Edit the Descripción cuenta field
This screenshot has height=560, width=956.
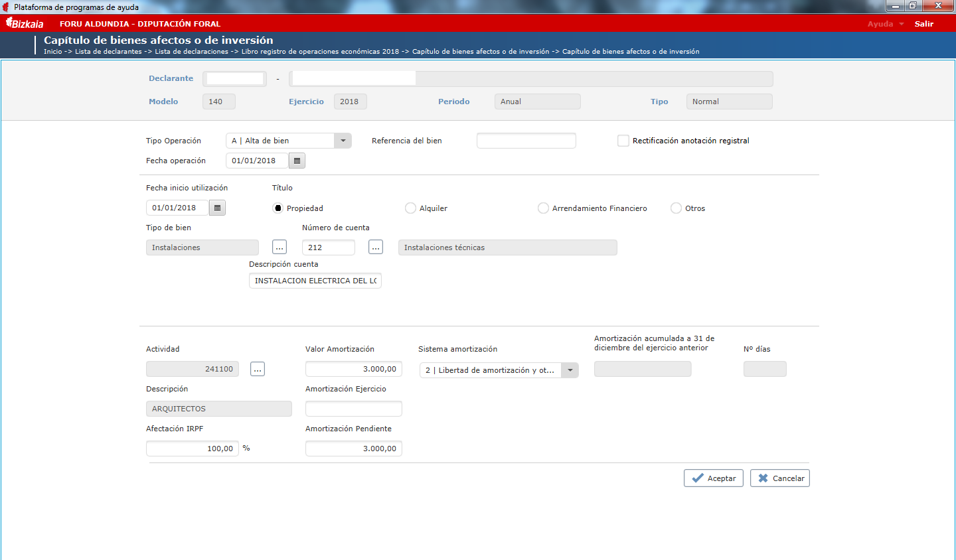(x=315, y=281)
